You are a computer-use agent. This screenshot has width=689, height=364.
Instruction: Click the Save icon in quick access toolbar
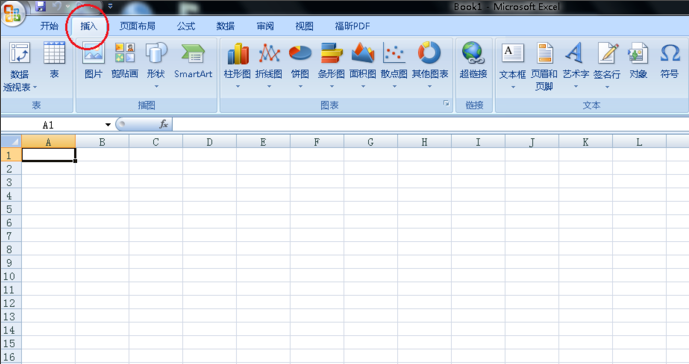[41, 6]
